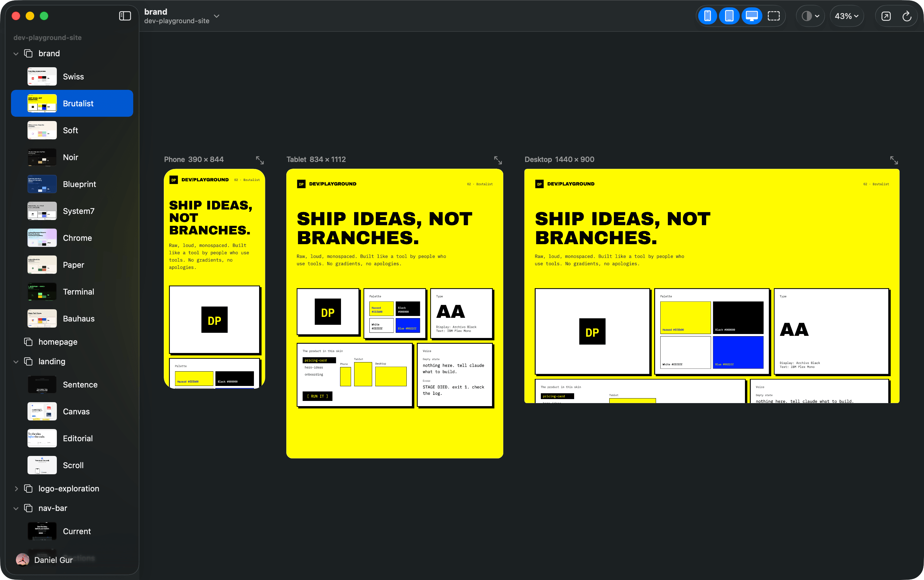This screenshot has width=924, height=580.
Task: Select the System7 brand variant
Action: [72, 211]
